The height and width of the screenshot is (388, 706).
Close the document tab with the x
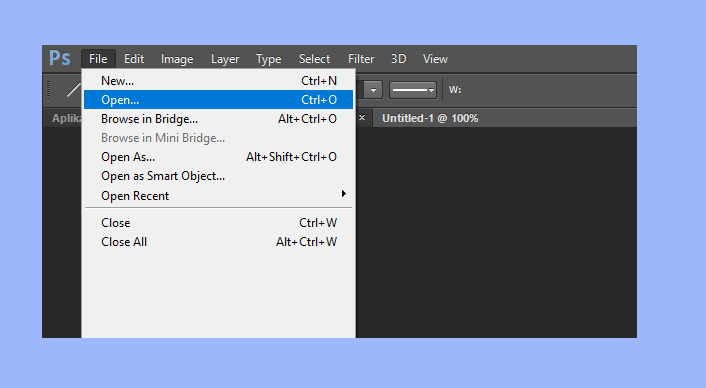[x=362, y=118]
